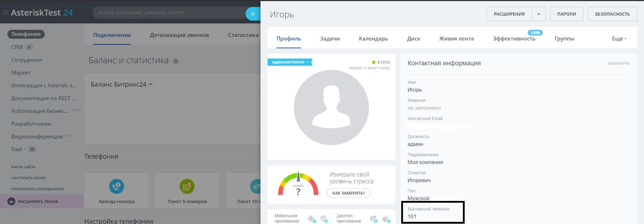Switch to the Профиль tab

click(289, 39)
